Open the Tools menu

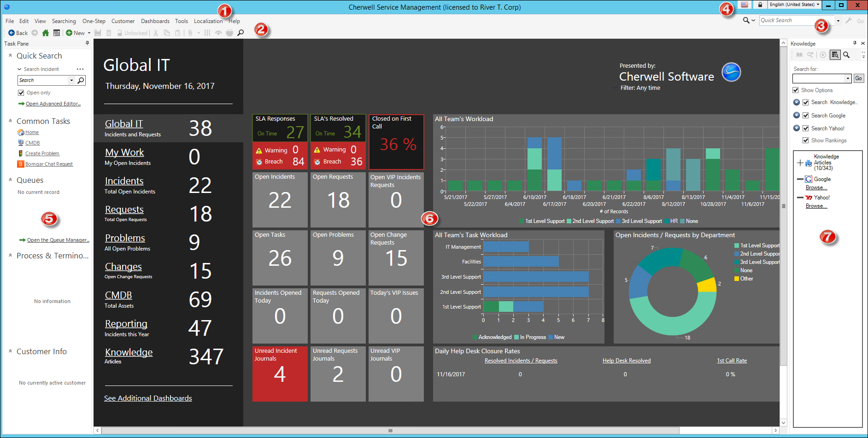pos(182,21)
